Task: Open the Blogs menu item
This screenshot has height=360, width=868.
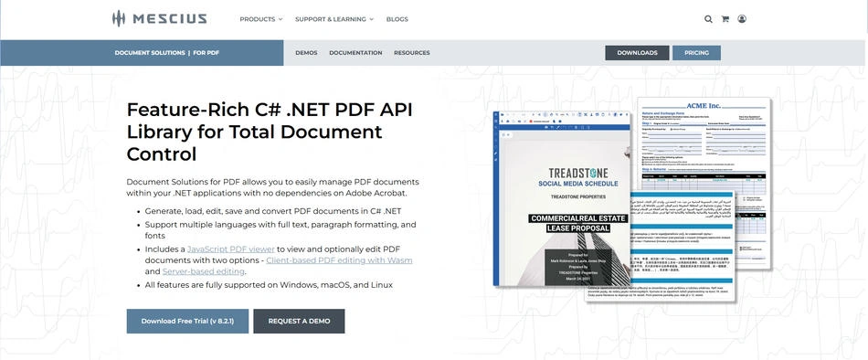Action: [x=397, y=19]
